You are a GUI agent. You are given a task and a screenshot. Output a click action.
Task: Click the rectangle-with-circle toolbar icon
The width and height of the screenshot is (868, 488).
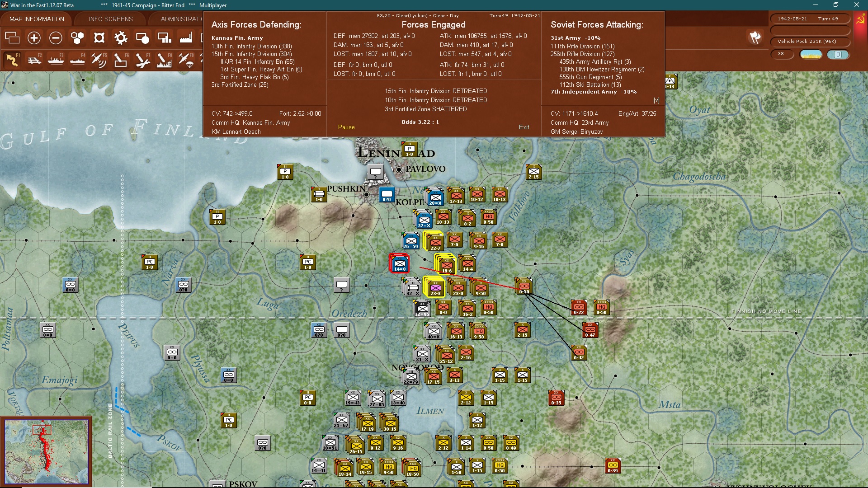click(x=142, y=38)
